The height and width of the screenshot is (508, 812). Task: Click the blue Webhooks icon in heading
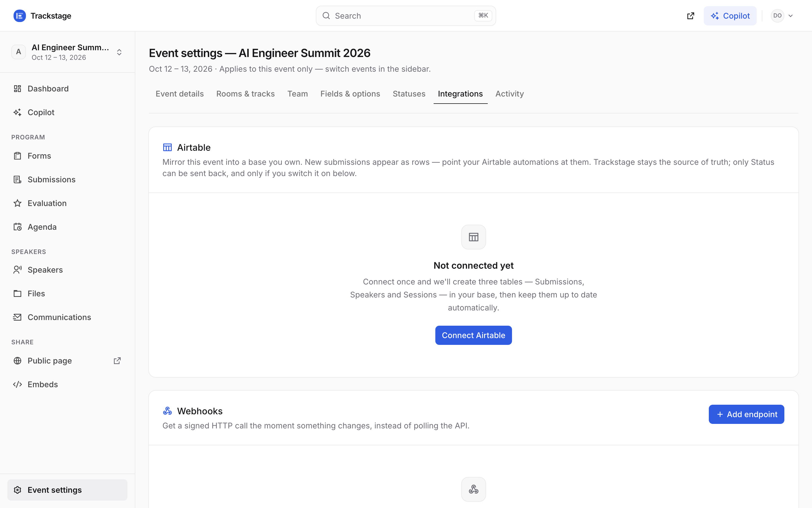click(167, 411)
